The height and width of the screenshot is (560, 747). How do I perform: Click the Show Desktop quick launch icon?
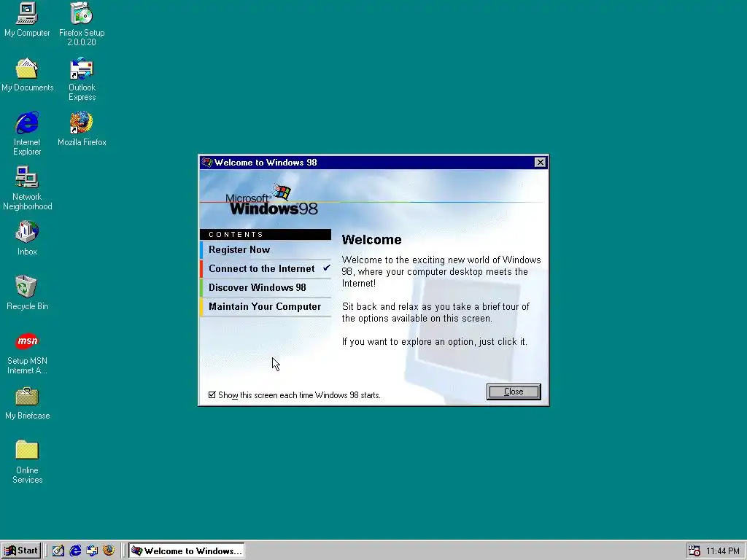tap(58, 551)
